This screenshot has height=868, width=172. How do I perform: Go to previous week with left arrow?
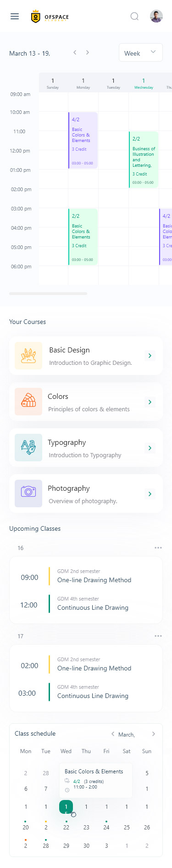[75, 52]
